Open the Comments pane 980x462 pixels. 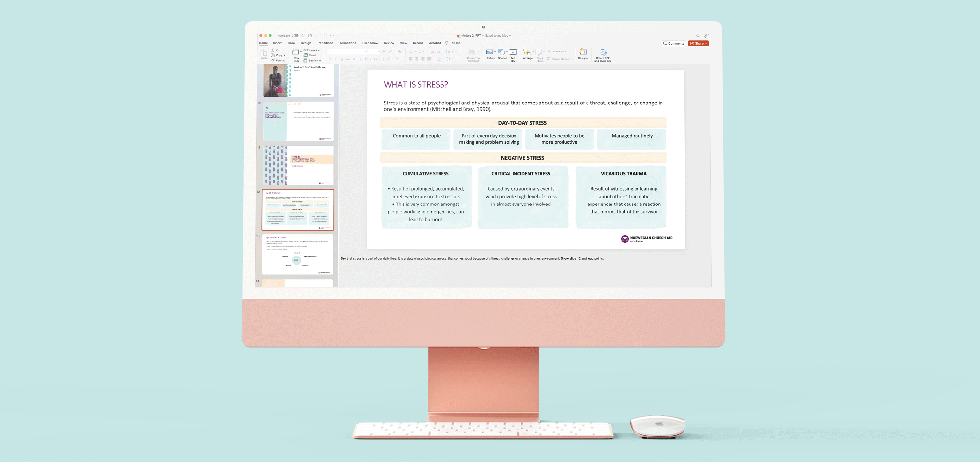pyautogui.click(x=673, y=43)
